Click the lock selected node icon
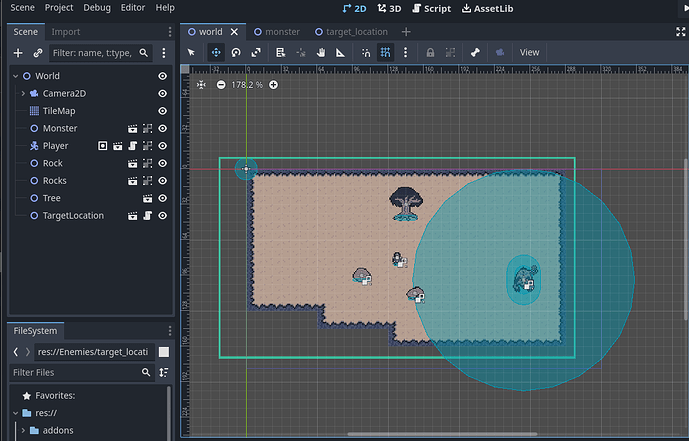 (430, 52)
